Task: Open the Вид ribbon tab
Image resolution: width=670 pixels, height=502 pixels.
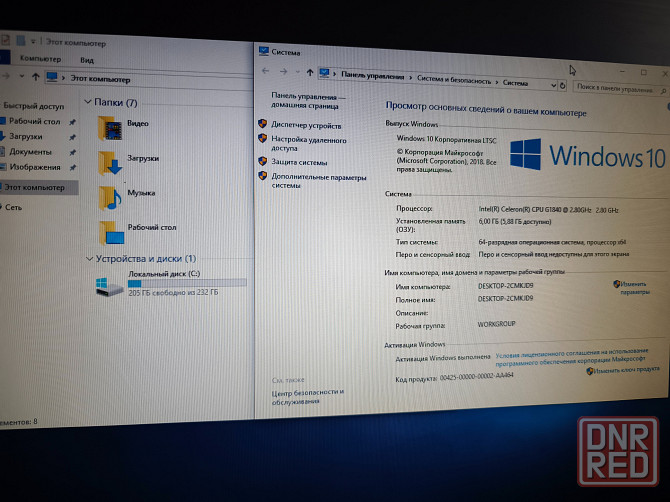Action: pyautogui.click(x=87, y=60)
